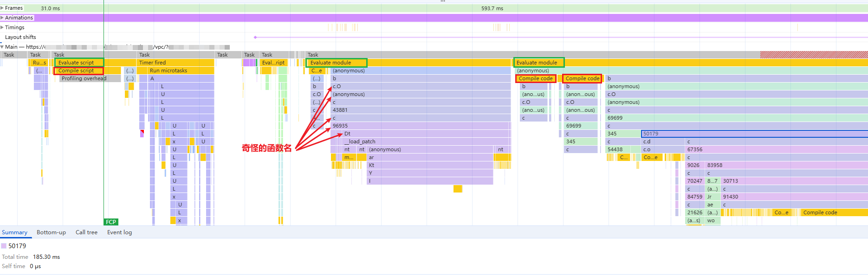Select the wo function entry
868x276 pixels.
coord(713,220)
